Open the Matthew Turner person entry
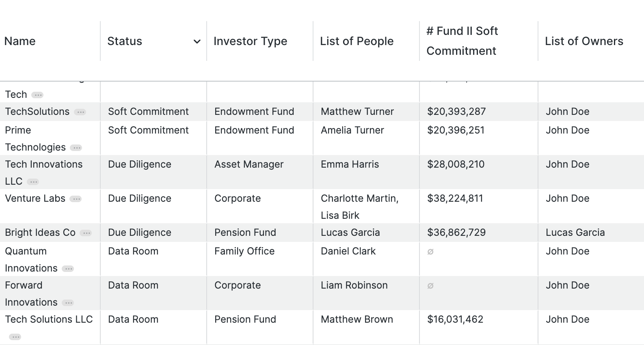Image resolution: width=644 pixels, height=345 pixels. pos(357,112)
